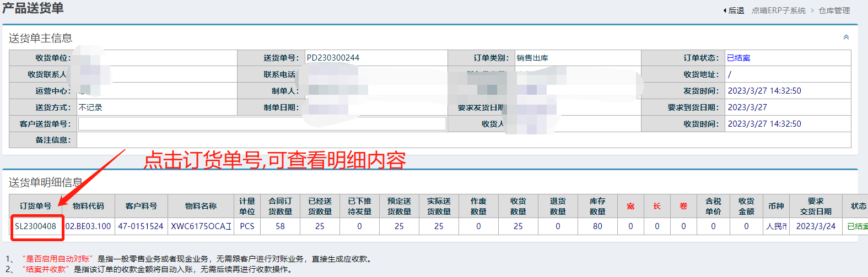This screenshot has width=868, height=277.
Task: Click the red 宽 column header
Action: 630,206
